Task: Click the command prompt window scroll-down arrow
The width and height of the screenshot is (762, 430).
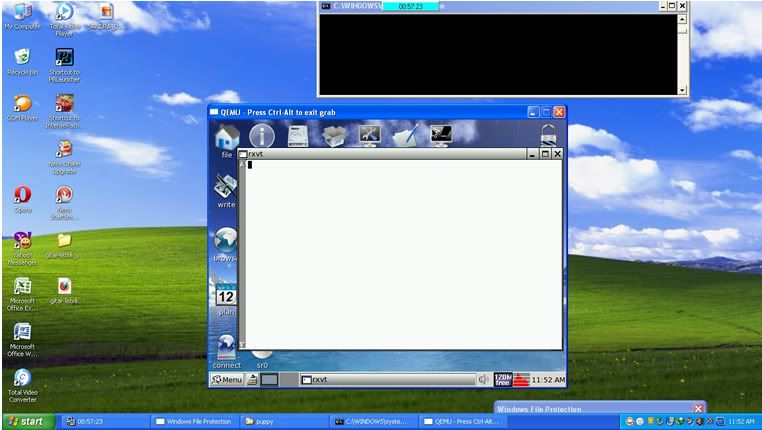Action: point(682,90)
